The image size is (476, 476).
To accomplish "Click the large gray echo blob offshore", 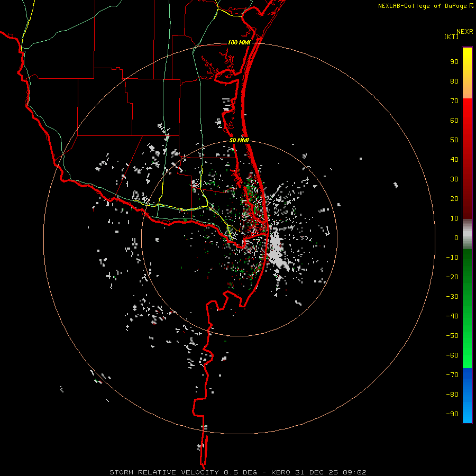I will click(x=277, y=251).
